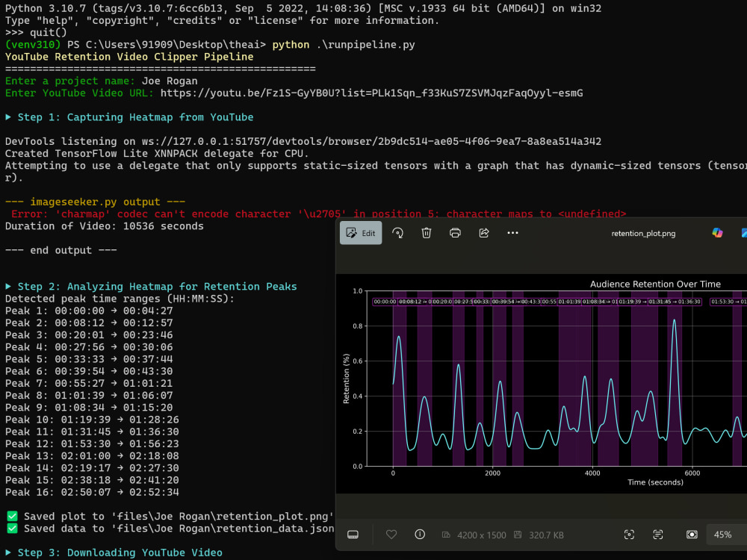Viewport: 747px width, 560px height.
Task: Rotate the image using the rotate icon
Action: click(398, 233)
